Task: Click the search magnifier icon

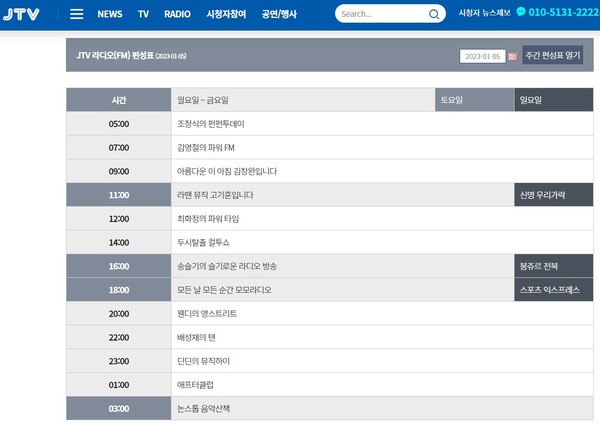Action: [434, 14]
